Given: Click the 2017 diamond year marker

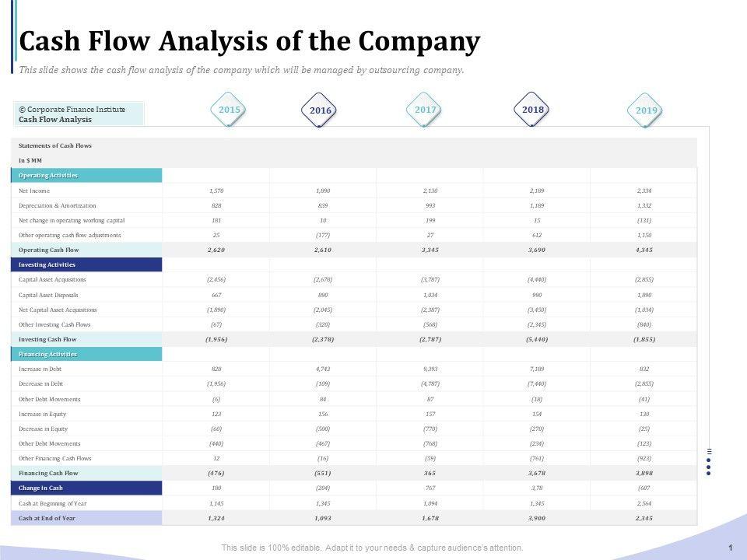Looking at the screenshot, I should [426, 110].
